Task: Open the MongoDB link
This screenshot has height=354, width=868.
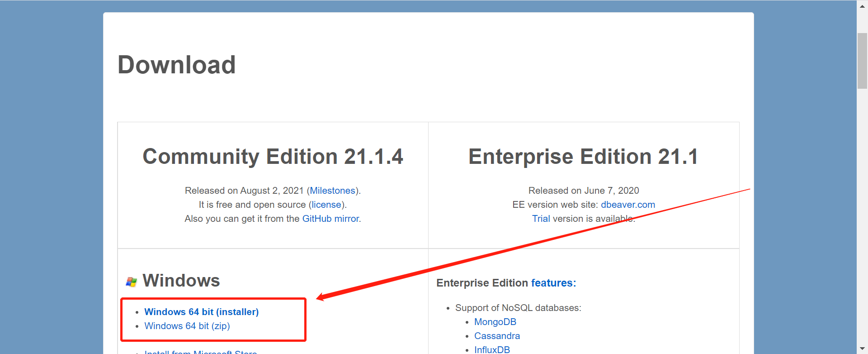Action: click(495, 322)
